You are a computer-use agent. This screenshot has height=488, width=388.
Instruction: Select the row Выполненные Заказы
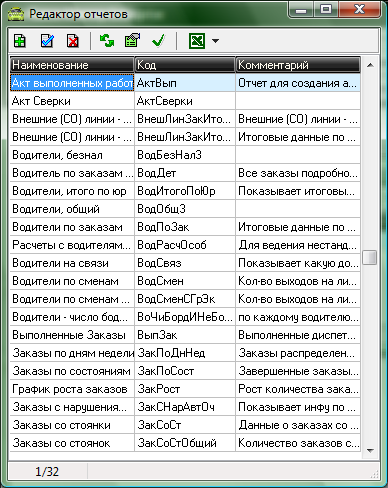click(x=185, y=335)
